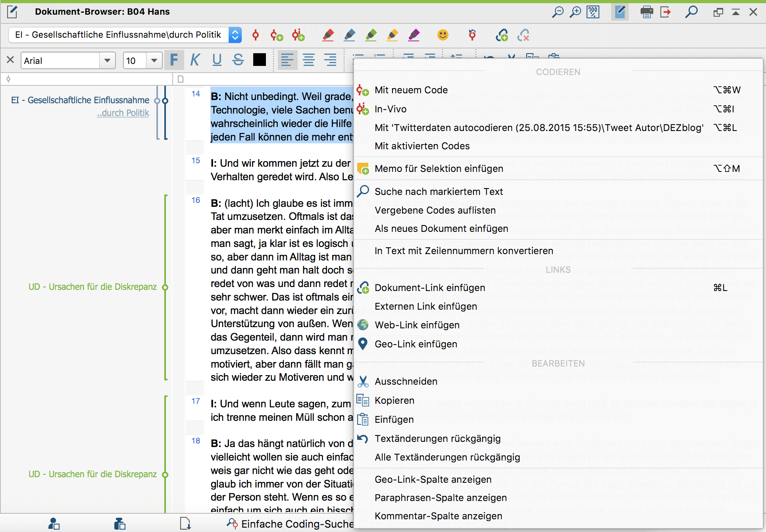The width and height of the screenshot is (766, 532).
Task: Undo the last coding action
Action: coord(472,35)
